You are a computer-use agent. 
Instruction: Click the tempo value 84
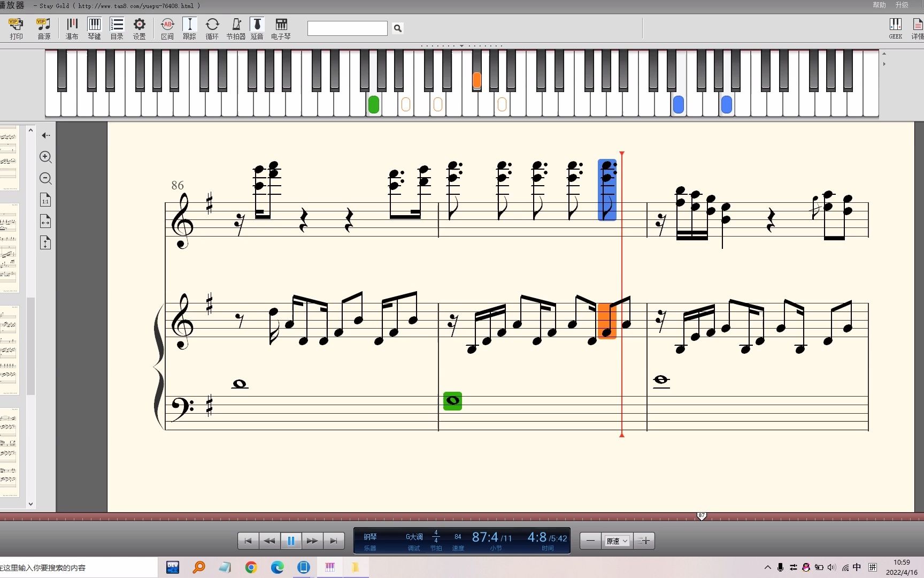pos(458,537)
